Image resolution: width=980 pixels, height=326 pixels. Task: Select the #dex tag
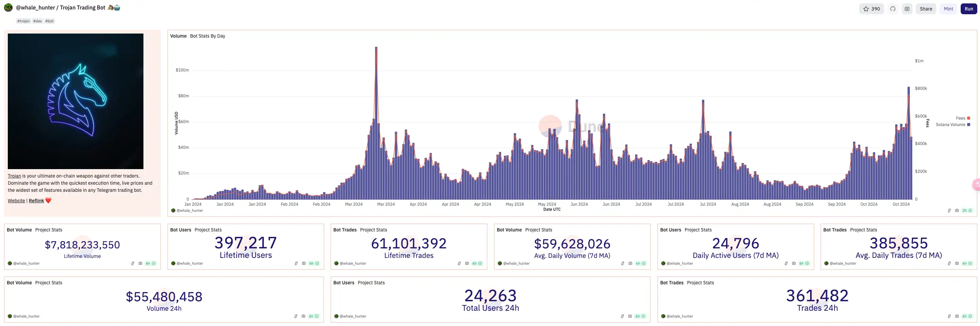pos(37,21)
